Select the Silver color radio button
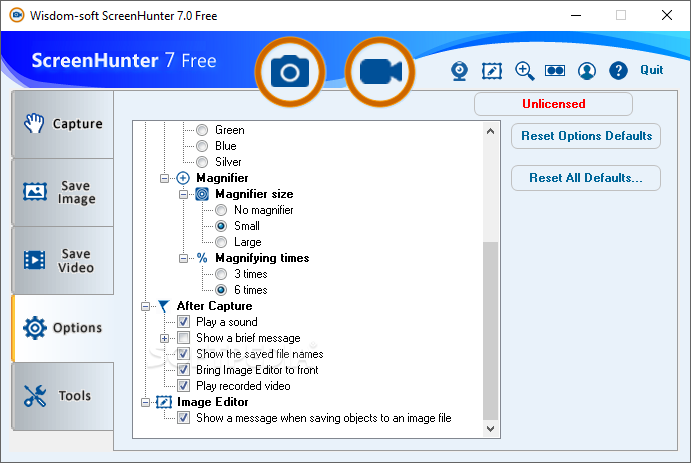The image size is (691, 463). coord(202,162)
